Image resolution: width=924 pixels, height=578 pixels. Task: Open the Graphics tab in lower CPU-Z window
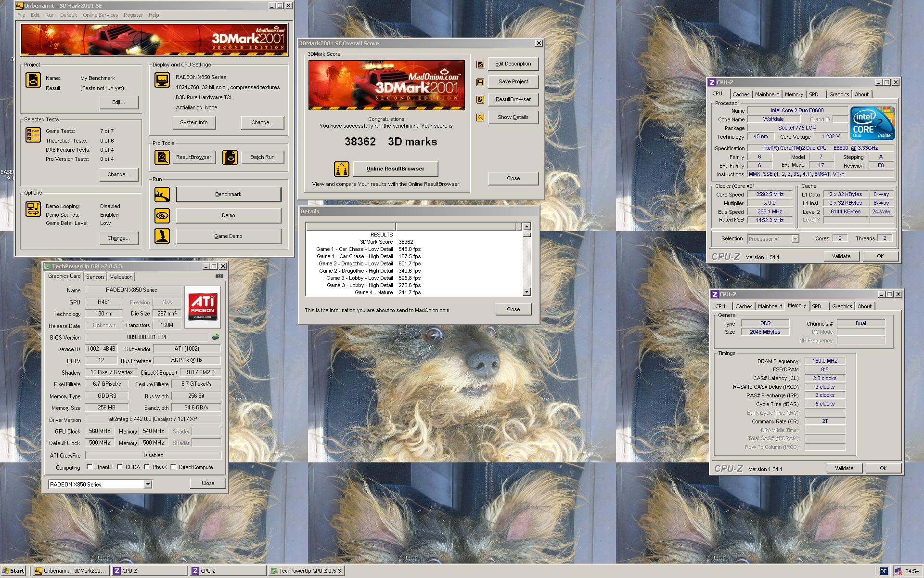point(842,307)
